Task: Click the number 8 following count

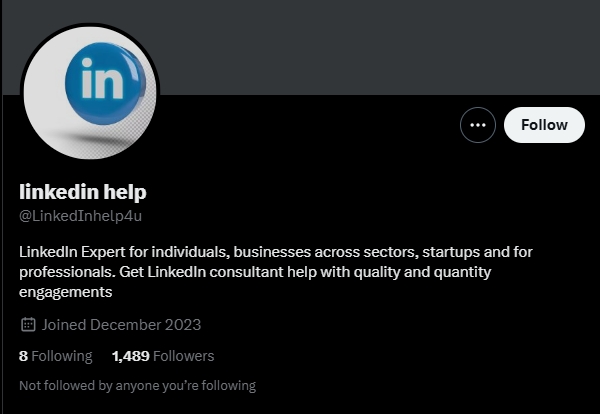Action: pos(23,356)
